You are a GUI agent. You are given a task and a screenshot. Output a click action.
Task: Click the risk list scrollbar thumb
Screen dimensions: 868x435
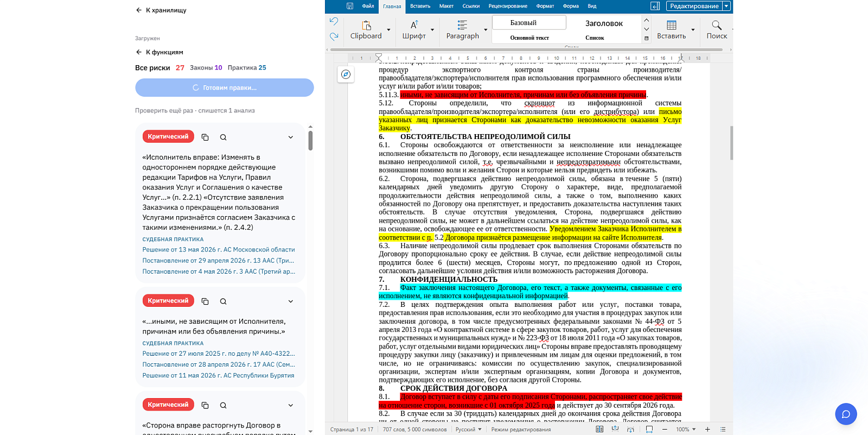click(310, 140)
